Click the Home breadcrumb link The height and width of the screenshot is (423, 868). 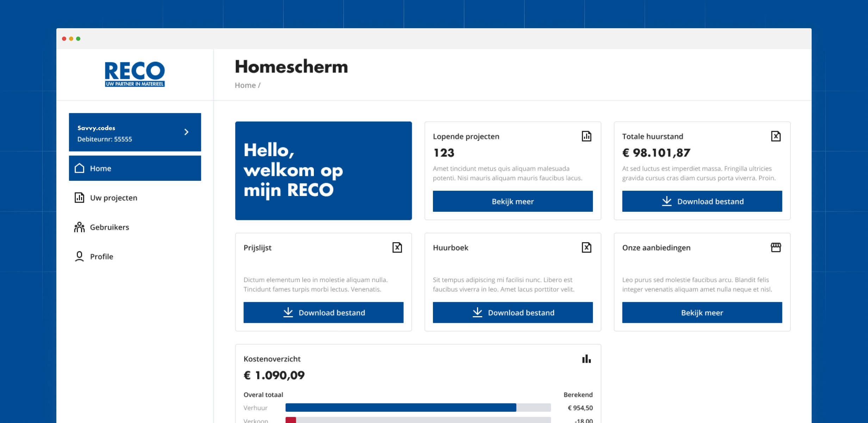point(245,85)
